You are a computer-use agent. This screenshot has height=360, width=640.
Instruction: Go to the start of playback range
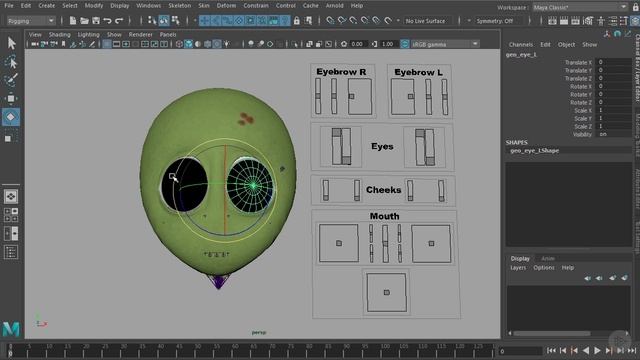point(551,350)
